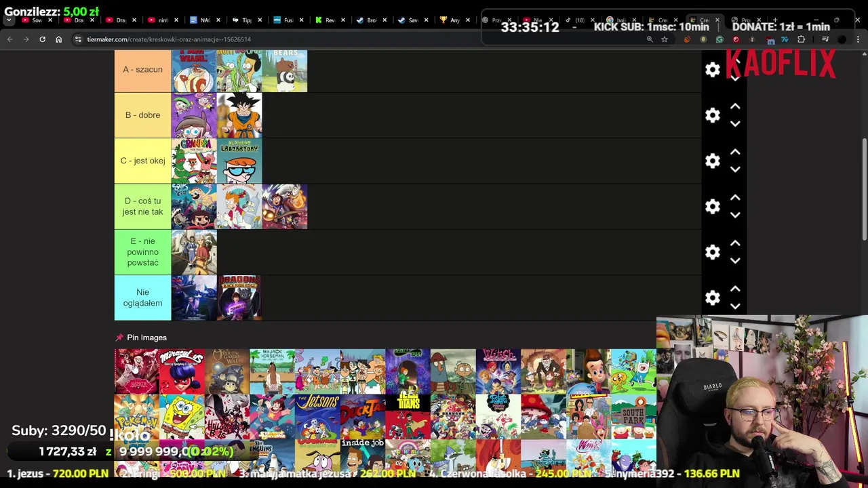Viewport: 868px width, 488px height.
Task: Edit the 'C - jest okej' tier label
Action: click(142, 161)
